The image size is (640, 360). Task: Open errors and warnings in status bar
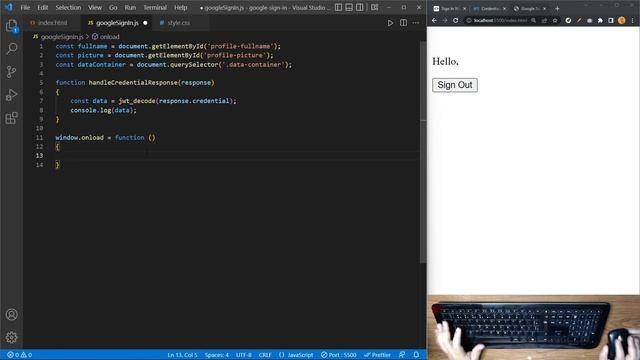(19, 355)
